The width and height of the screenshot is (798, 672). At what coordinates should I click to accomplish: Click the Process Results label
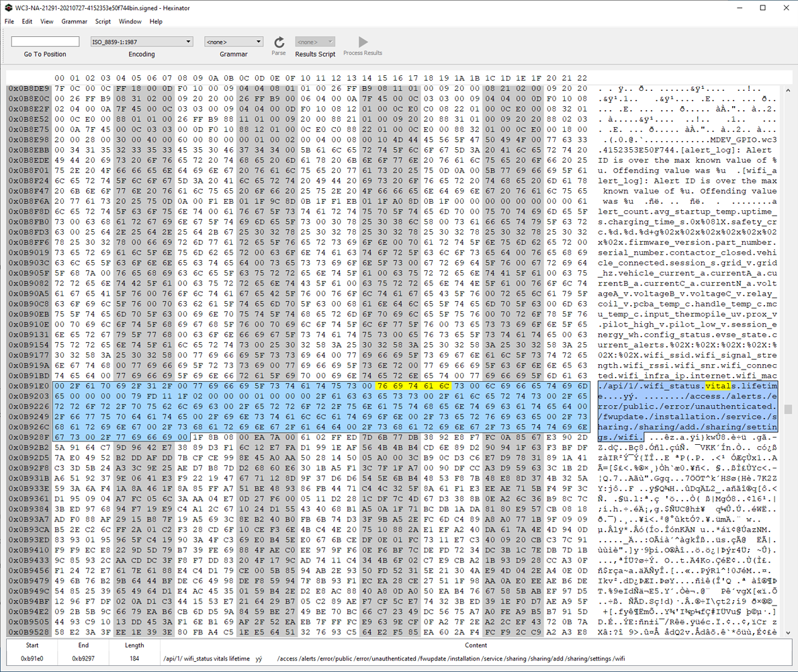(363, 53)
